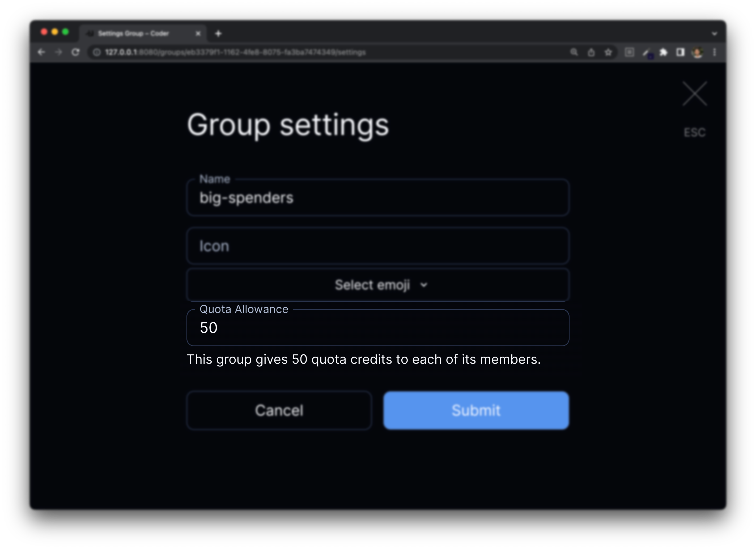Viewport: 756px width, 549px height.
Task: Click the blue Submit button
Action: [476, 410]
